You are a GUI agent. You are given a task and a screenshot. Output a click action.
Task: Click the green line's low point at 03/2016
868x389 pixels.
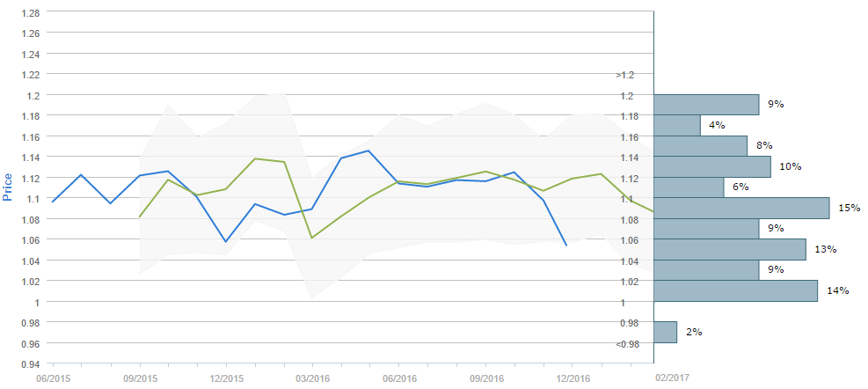pos(312,238)
